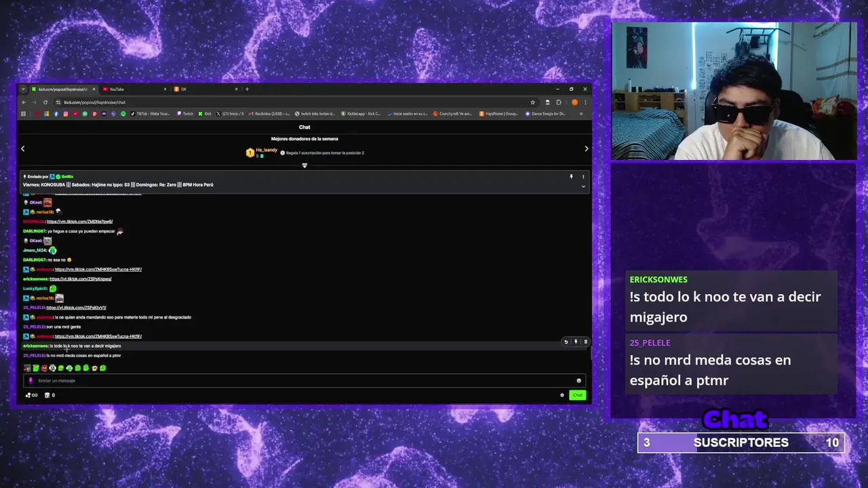Click the SUSCRIPTORES goal progress bar
This screenshot has height=488, width=868.
pyautogui.click(x=741, y=443)
